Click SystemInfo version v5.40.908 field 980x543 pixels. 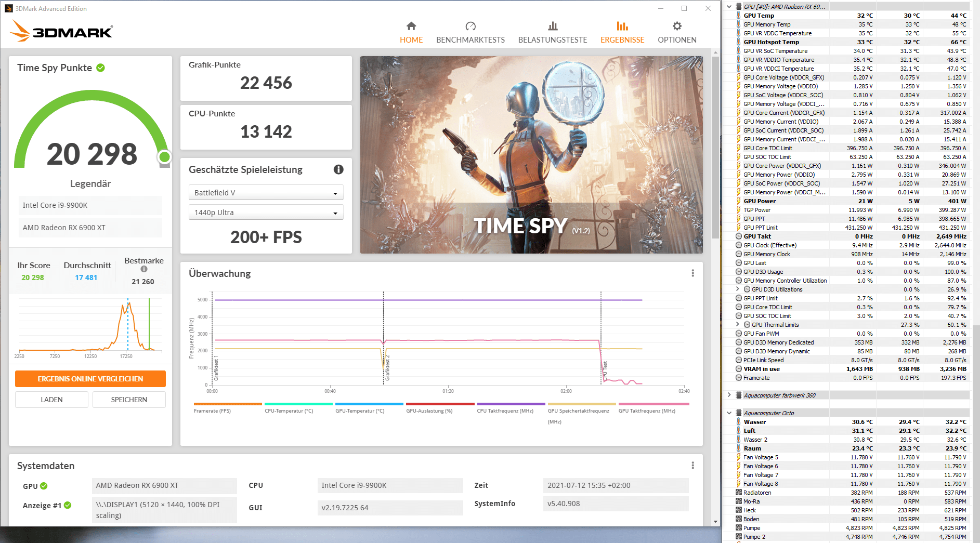(616, 504)
